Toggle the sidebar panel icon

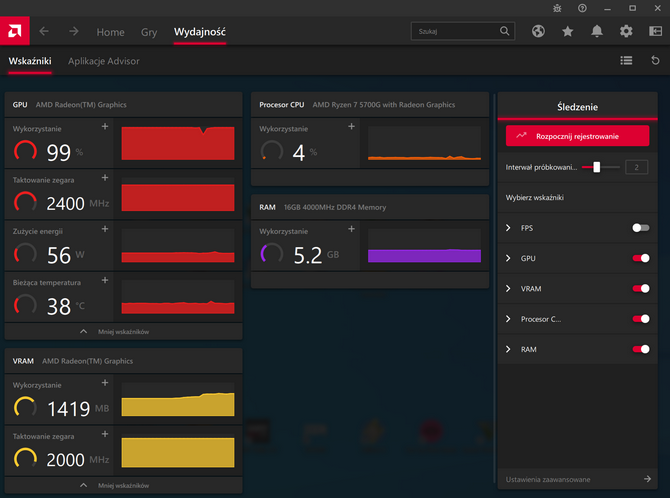pyautogui.click(x=655, y=31)
